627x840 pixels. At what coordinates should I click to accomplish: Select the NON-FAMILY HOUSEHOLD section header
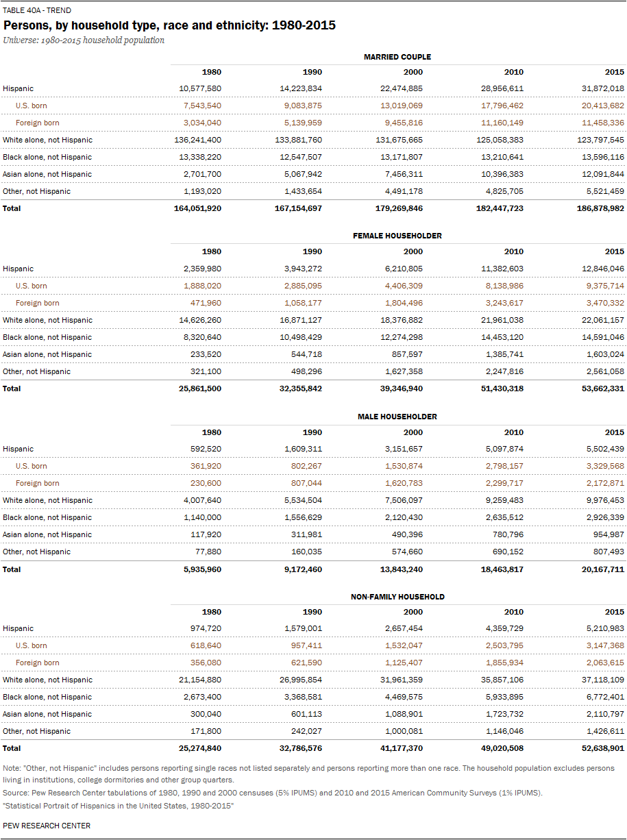pyautogui.click(x=397, y=597)
